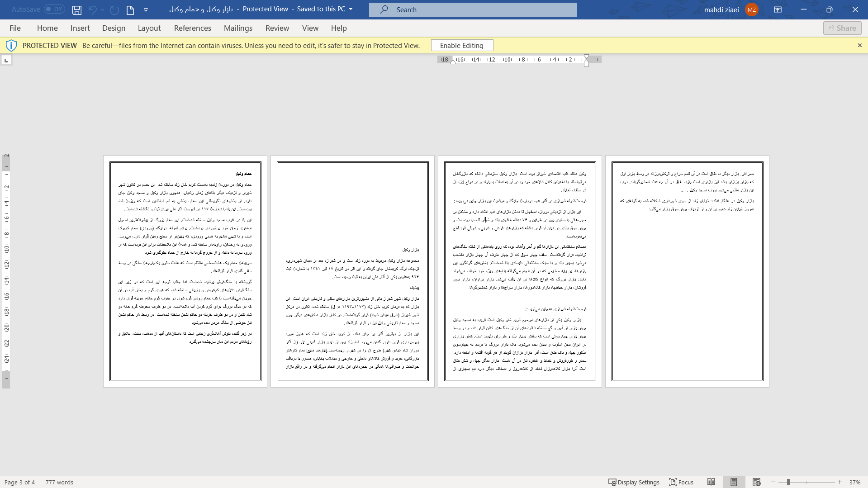This screenshot has width=868, height=488.
Task: Click the Redo/Repeat icon
Action: point(114,9)
